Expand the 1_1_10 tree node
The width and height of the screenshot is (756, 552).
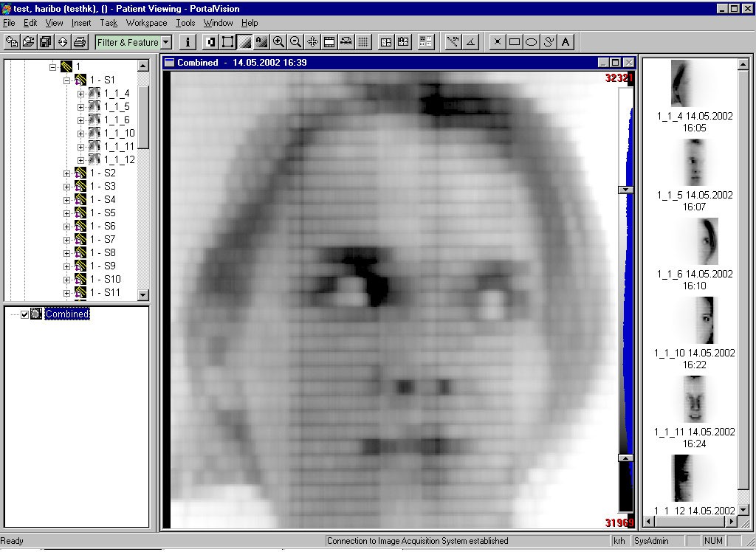pyautogui.click(x=80, y=134)
